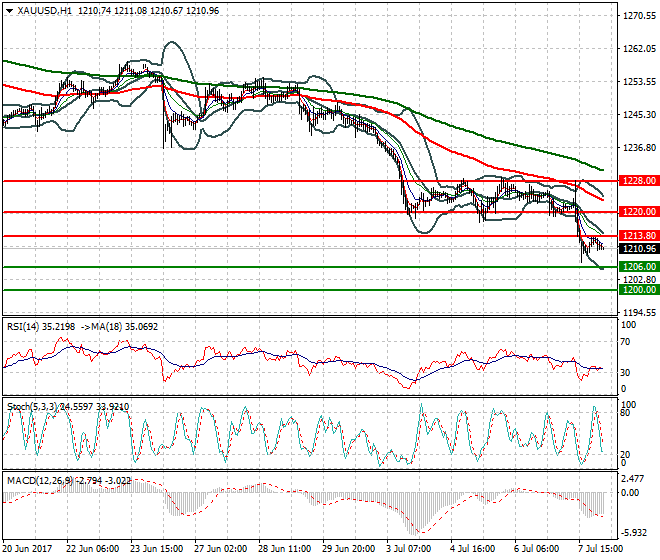Click the 1202.80 price scale value
The width and height of the screenshot is (660, 560).
639,279
